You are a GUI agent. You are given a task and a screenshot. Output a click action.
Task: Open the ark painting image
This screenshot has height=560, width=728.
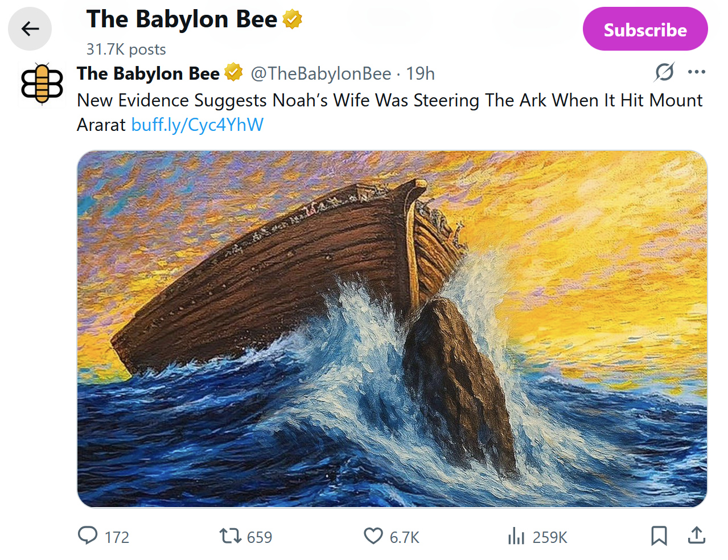392,328
